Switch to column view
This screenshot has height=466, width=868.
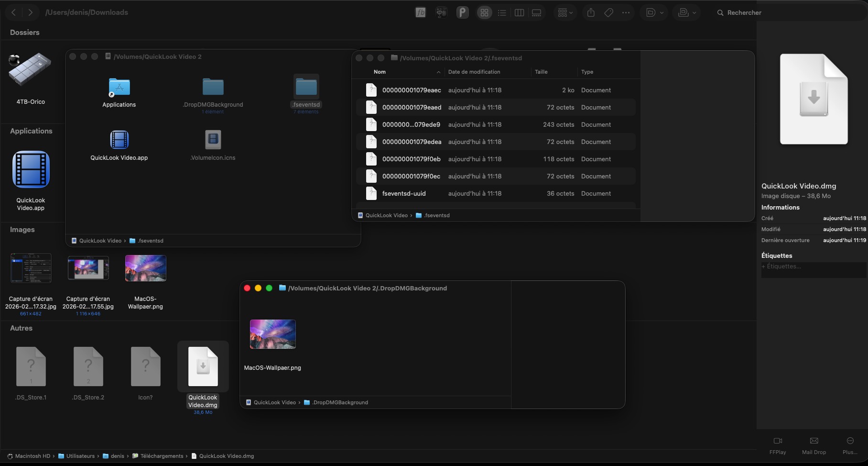tap(519, 13)
